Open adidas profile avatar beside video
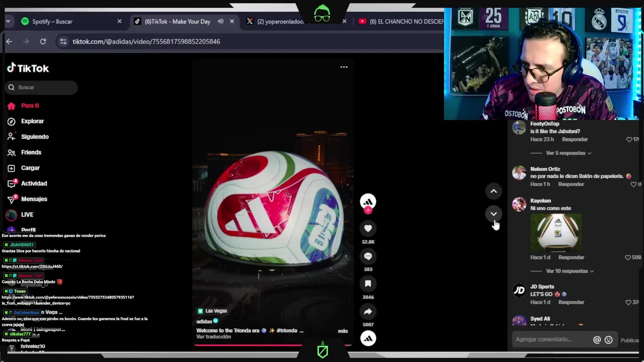The image size is (644, 362). pyautogui.click(x=368, y=202)
